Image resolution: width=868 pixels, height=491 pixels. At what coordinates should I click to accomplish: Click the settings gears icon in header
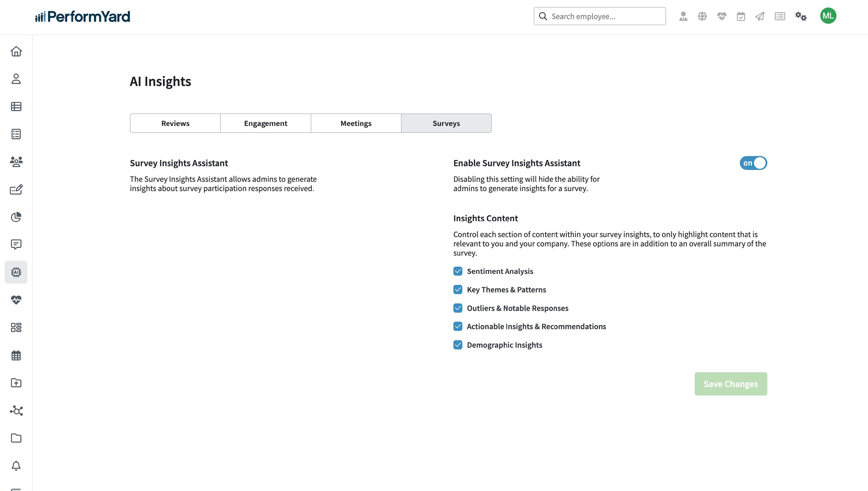[x=801, y=16]
